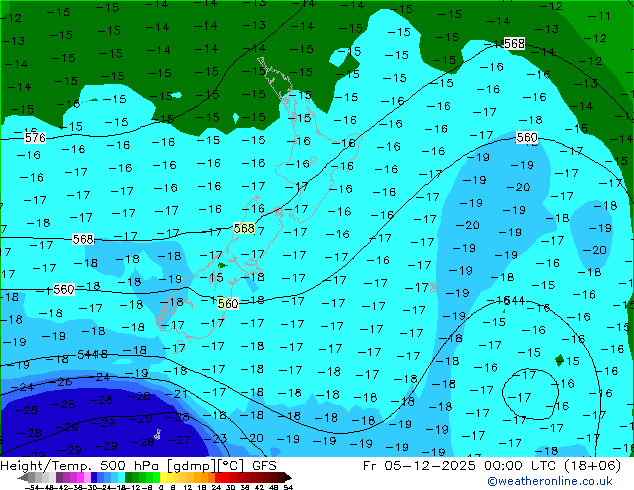Click the -23 temperature value

coord(216,439)
